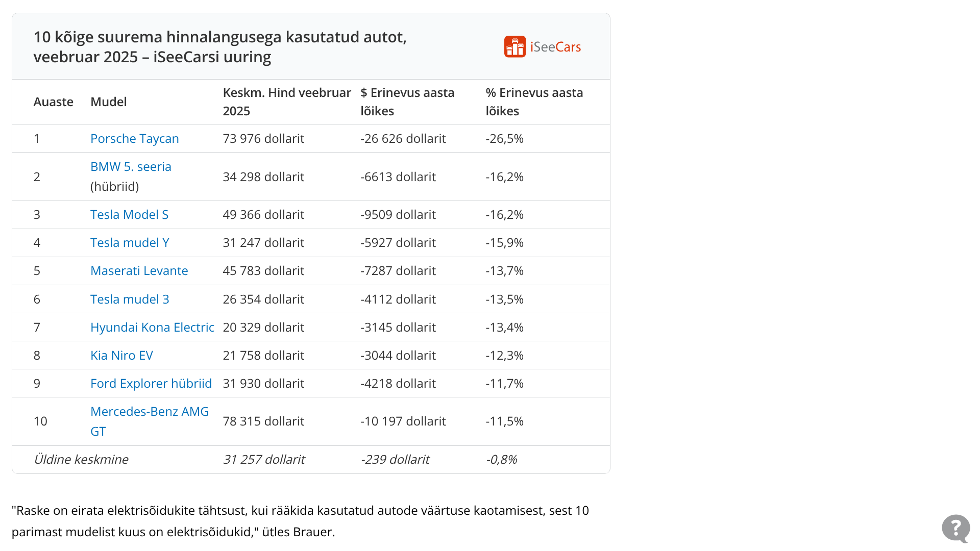Click the Keskm. Hind veebruar 2025 header

click(286, 102)
